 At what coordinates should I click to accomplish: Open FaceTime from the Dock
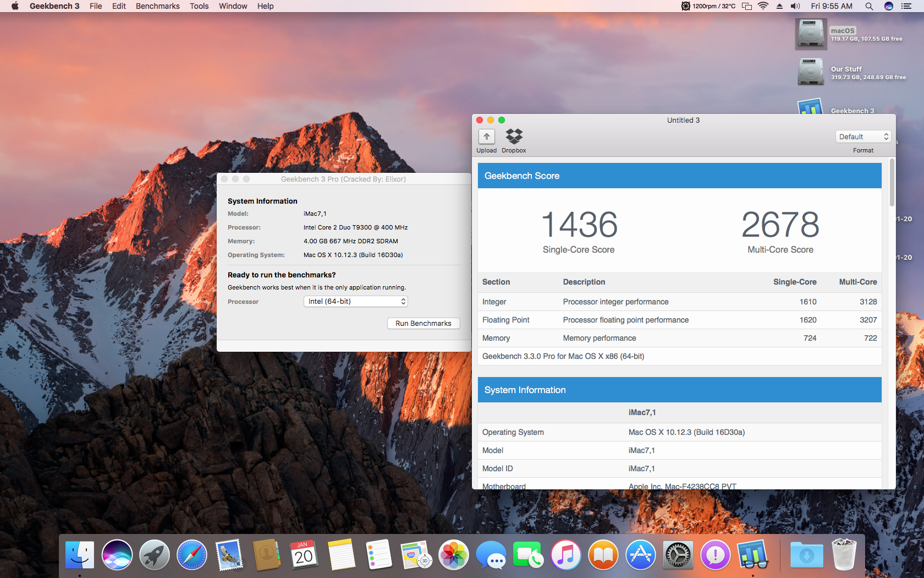coord(529,555)
